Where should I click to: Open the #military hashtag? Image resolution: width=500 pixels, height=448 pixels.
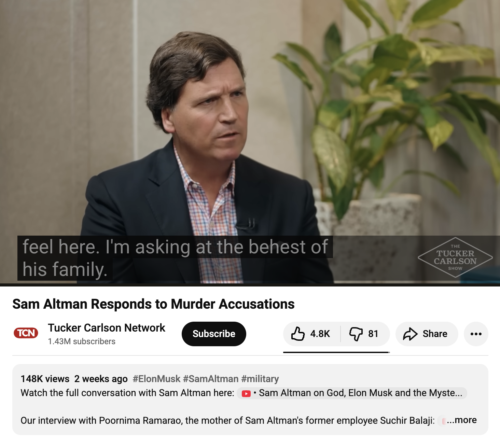tap(260, 379)
